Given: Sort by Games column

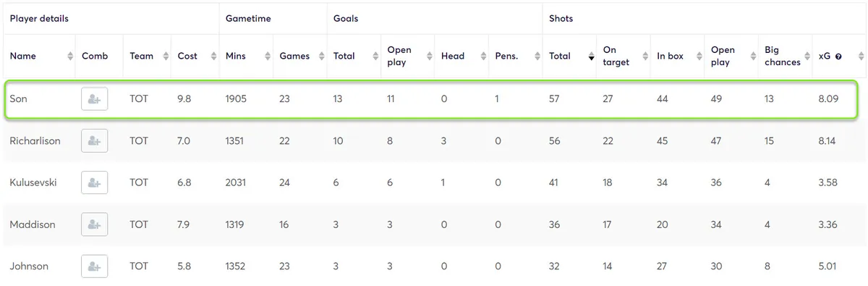Looking at the screenshot, I should tap(294, 56).
